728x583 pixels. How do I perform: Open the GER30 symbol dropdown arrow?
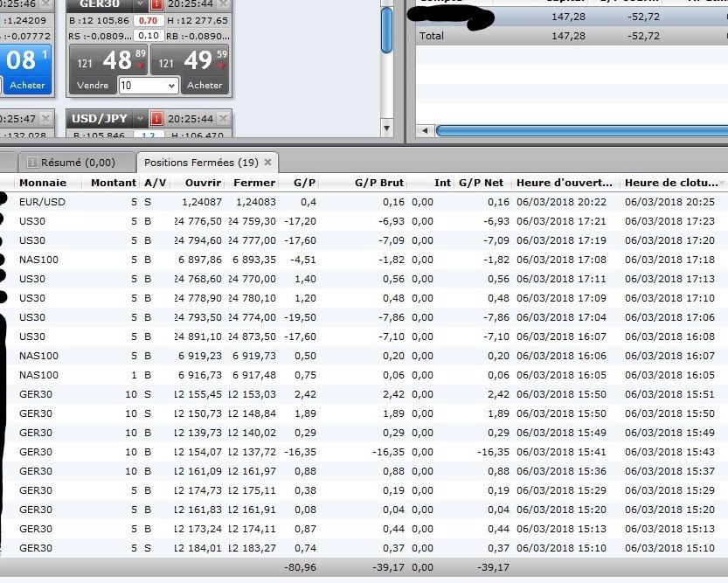[140, 4]
